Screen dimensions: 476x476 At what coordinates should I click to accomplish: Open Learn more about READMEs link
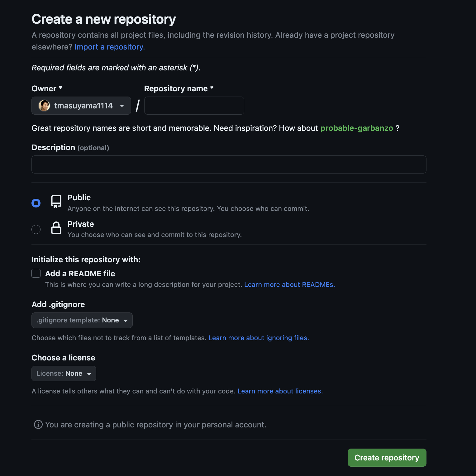pos(289,284)
